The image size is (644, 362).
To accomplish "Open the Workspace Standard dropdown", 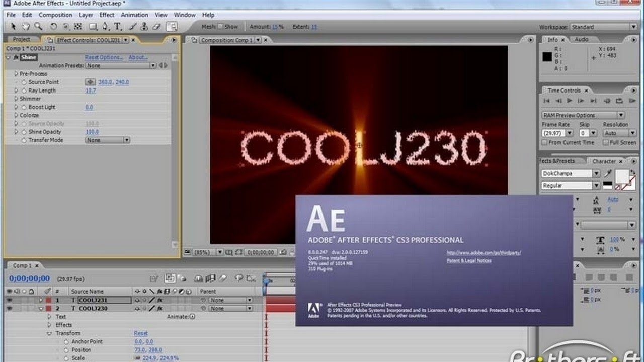I will coord(604,27).
